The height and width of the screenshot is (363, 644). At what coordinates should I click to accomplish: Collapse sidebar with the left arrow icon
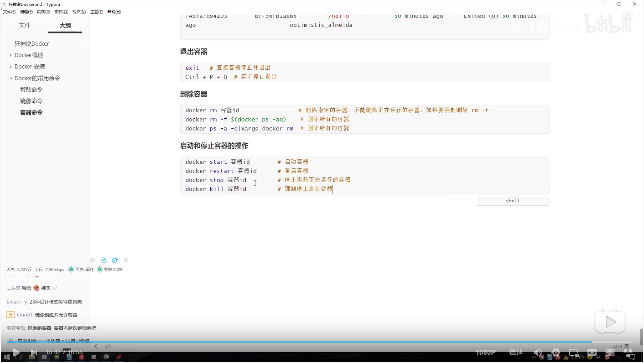(95, 346)
